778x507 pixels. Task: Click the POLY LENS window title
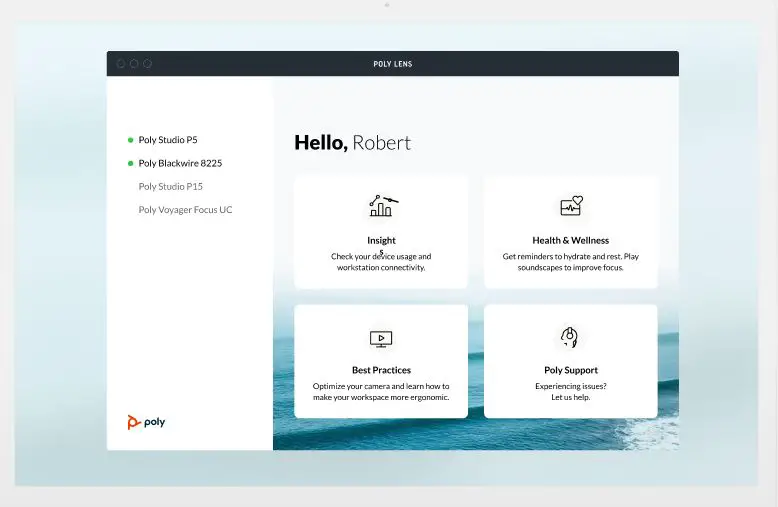[392, 64]
